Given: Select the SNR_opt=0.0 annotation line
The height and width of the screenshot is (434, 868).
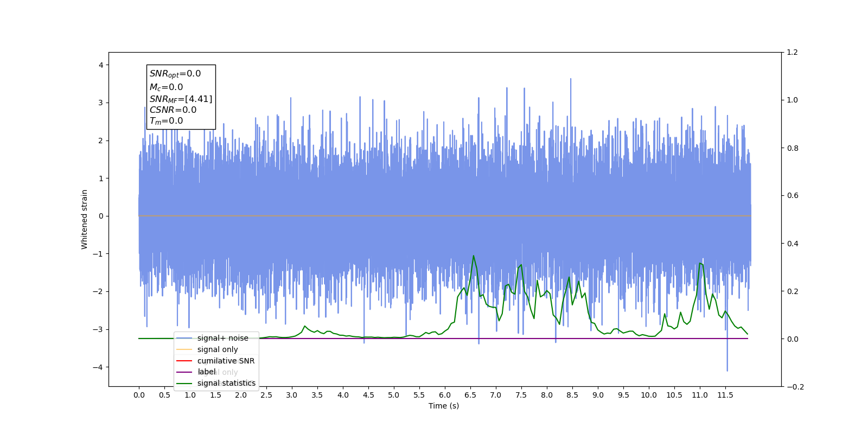Looking at the screenshot, I should click(175, 74).
